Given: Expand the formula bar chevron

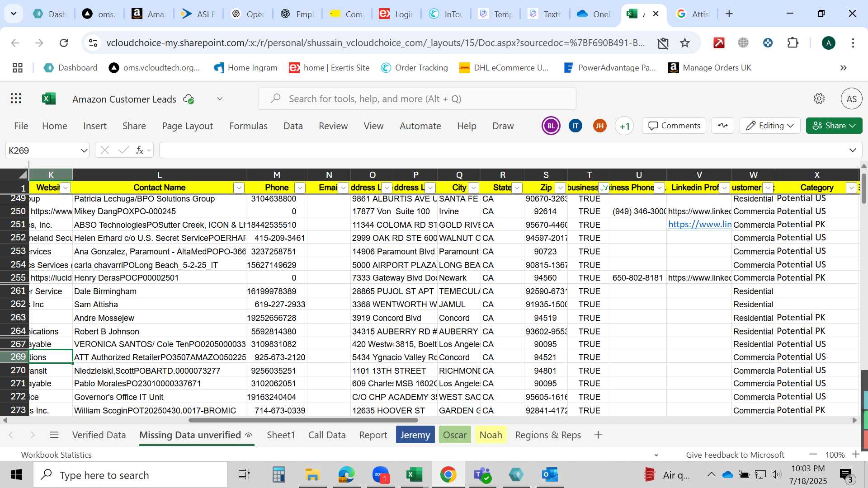Looking at the screenshot, I should point(852,150).
